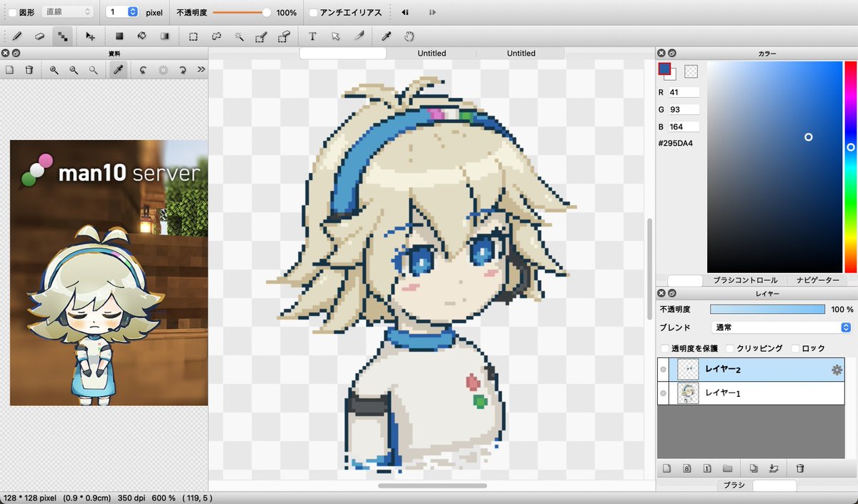Float the カラー panel
Viewport: 858px width, 504px height.
pyautogui.click(x=671, y=53)
